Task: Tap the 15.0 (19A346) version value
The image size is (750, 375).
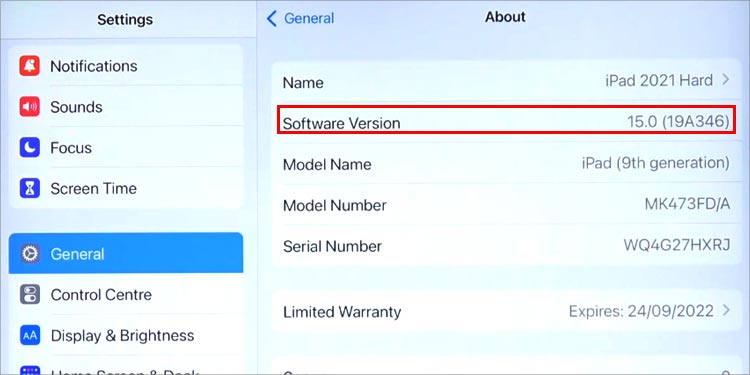Action: point(678,122)
